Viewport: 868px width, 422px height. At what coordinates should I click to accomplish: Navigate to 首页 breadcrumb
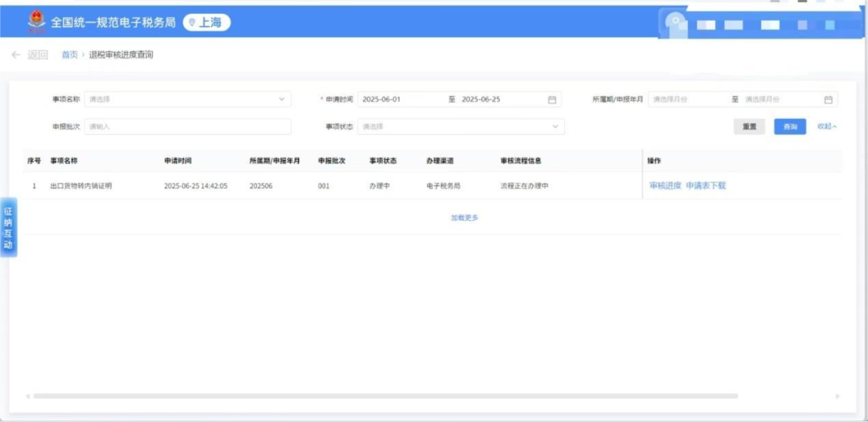click(x=70, y=55)
